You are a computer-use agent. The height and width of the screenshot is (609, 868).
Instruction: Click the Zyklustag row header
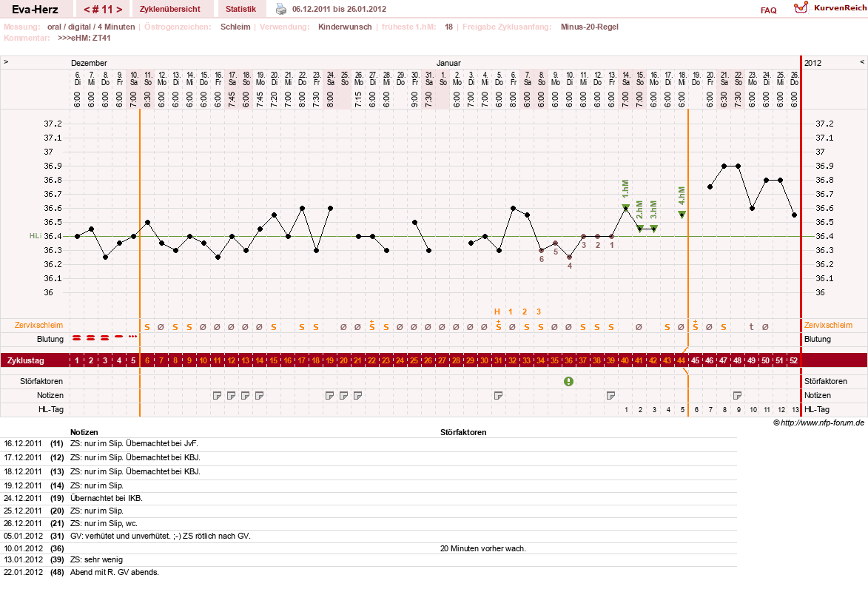(x=25, y=360)
